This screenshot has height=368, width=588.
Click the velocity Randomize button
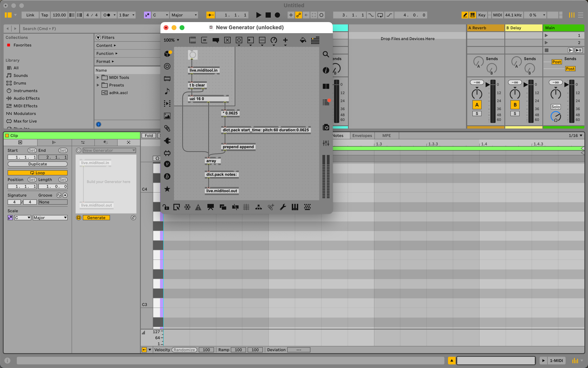click(x=184, y=350)
